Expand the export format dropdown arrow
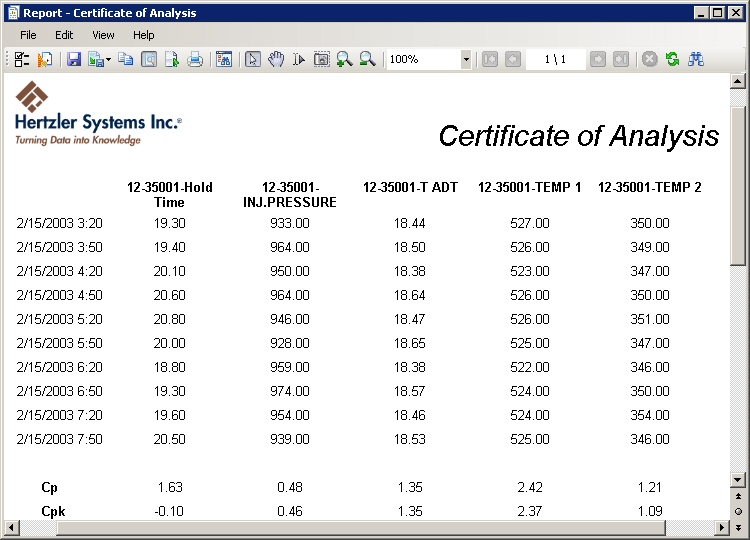The width and height of the screenshot is (750, 540). tap(108, 60)
